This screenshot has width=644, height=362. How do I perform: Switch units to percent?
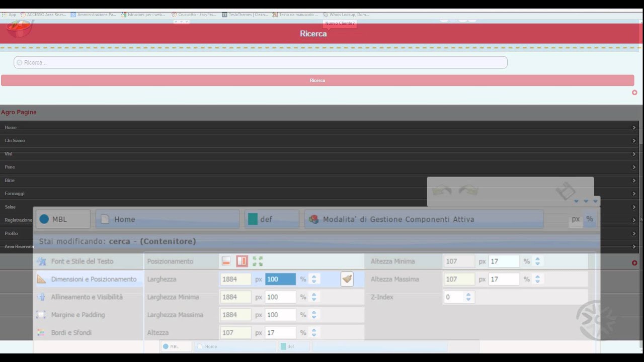[x=589, y=219]
